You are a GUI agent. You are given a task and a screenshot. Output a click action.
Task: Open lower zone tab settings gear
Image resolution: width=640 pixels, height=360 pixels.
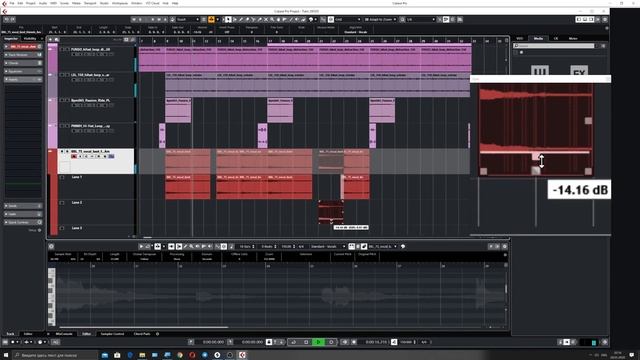point(157,334)
